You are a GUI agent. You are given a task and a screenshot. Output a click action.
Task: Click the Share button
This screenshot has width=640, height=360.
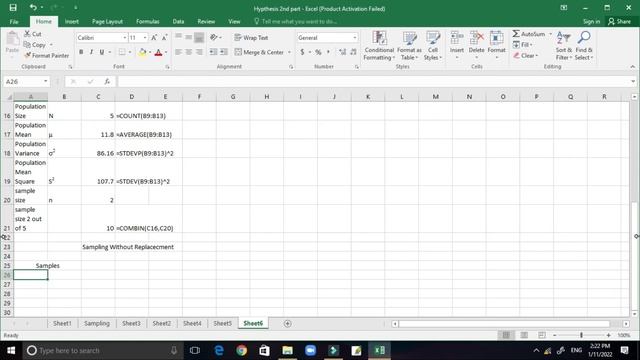pos(619,22)
